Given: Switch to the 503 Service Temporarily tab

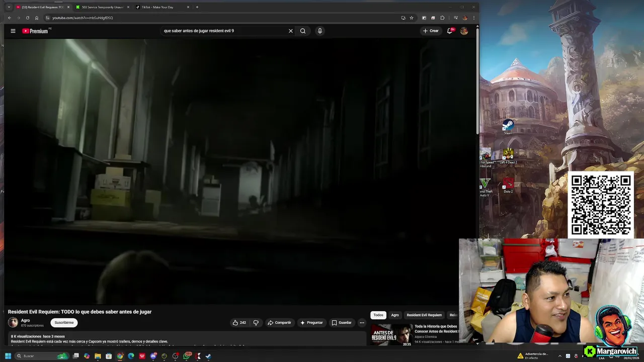Looking at the screenshot, I should 102,7.
